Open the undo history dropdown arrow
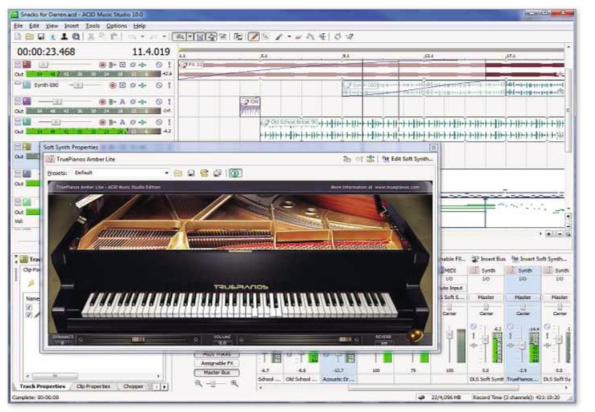Image resolution: width=595 pixels, height=412 pixels. point(142,37)
